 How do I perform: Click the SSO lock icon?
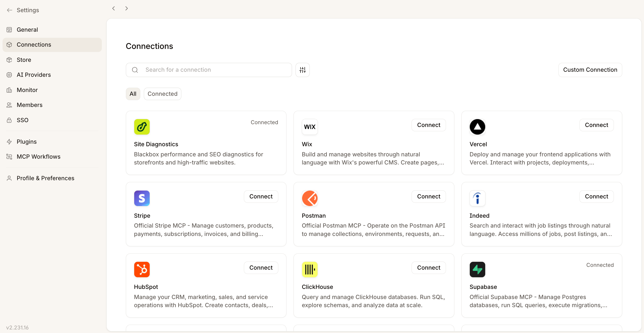[9, 120]
